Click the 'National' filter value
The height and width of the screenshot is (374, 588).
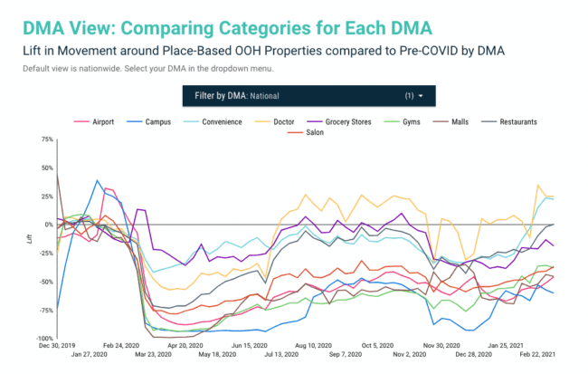pyautogui.click(x=264, y=95)
